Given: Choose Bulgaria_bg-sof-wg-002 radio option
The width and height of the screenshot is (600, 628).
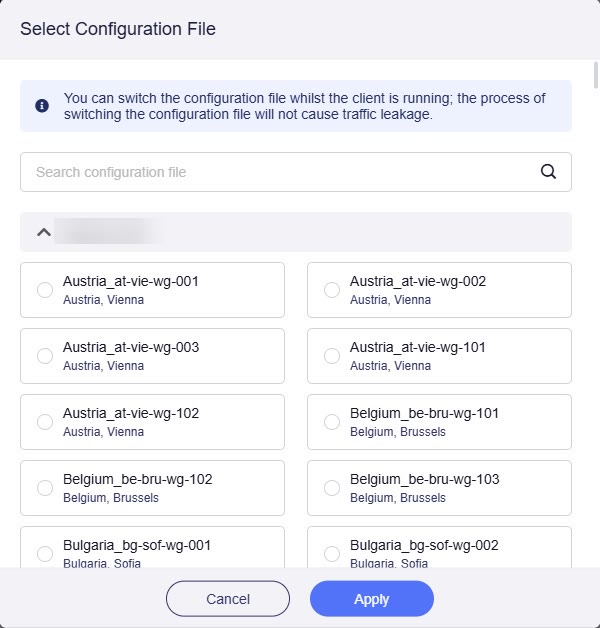Looking at the screenshot, I should coord(332,554).
